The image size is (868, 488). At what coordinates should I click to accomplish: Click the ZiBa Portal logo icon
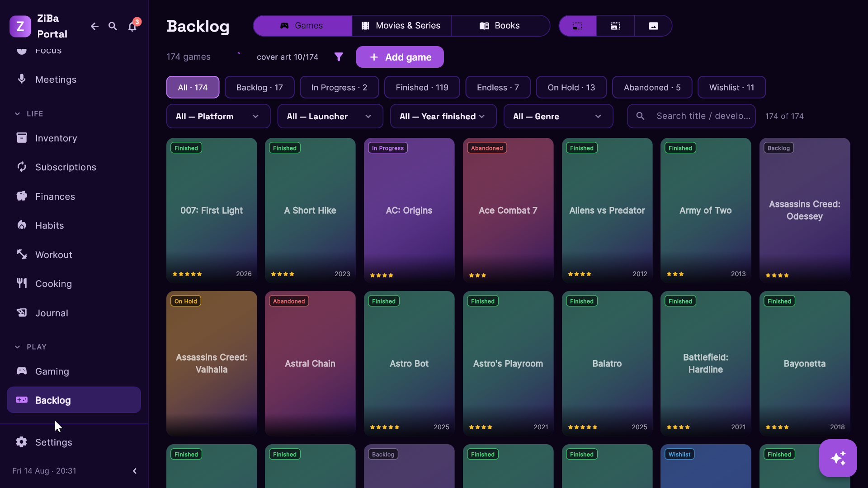20,26
